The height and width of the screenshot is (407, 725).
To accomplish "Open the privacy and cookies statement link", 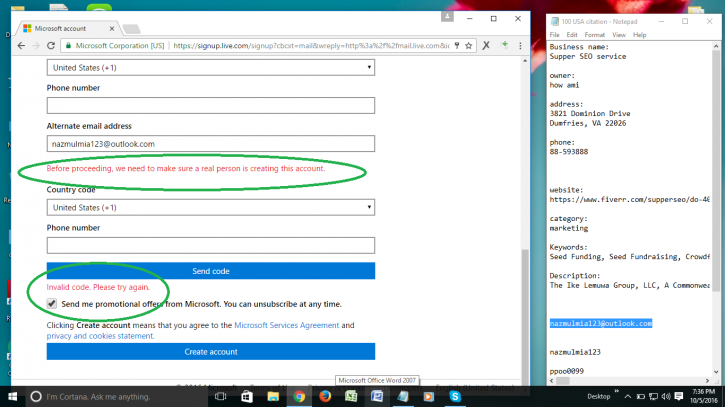I will click(x=100, y=336).
